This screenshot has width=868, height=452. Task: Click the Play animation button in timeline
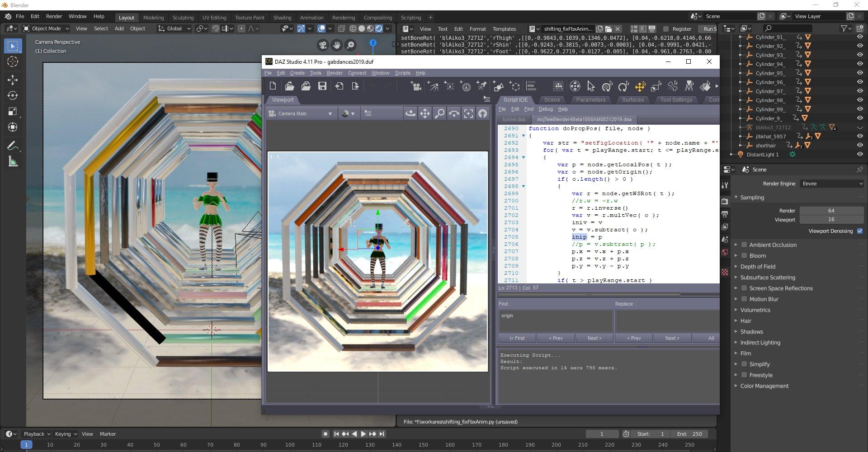pos(363,434)
